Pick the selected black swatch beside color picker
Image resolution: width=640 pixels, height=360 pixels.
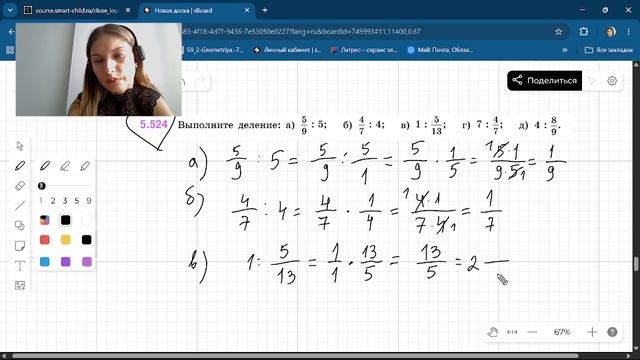click(65, 220)
